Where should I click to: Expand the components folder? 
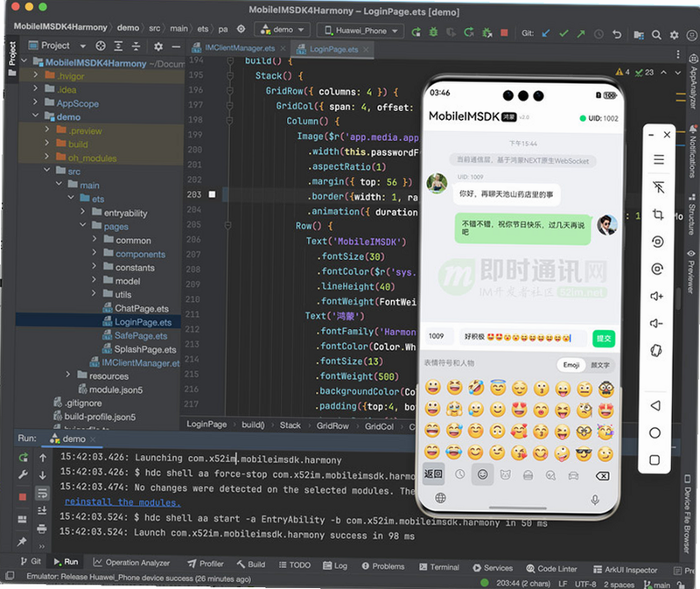click(94, 253)
